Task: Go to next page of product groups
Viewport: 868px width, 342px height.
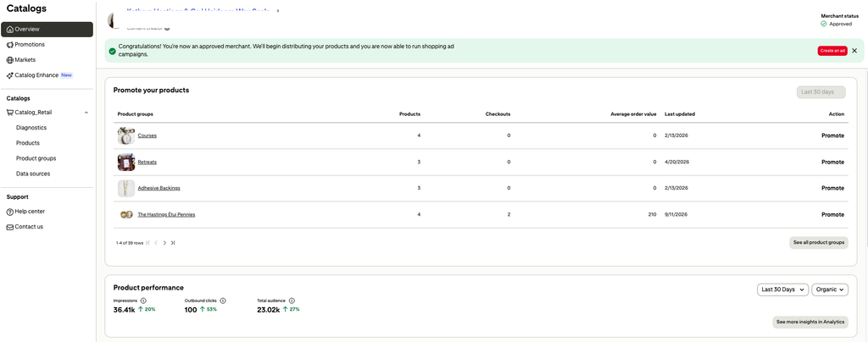Action: pyautogui.click(x=164, y=243)
